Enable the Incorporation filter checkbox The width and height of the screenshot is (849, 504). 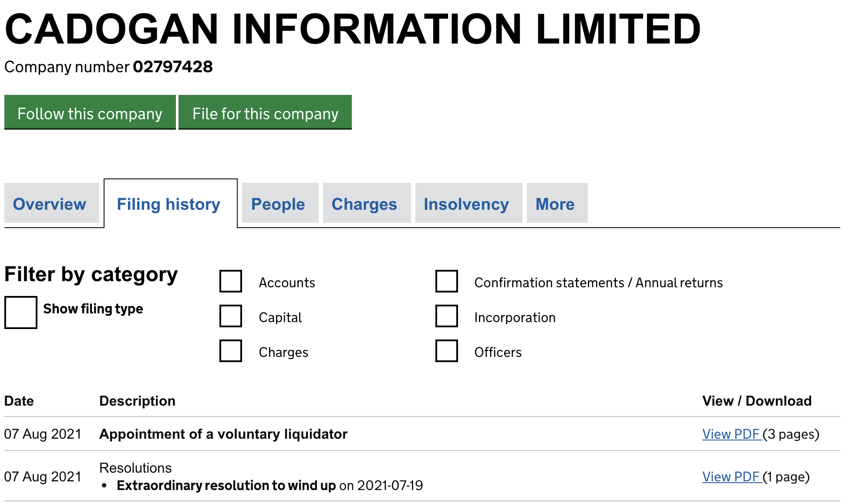tap(447, 316)
